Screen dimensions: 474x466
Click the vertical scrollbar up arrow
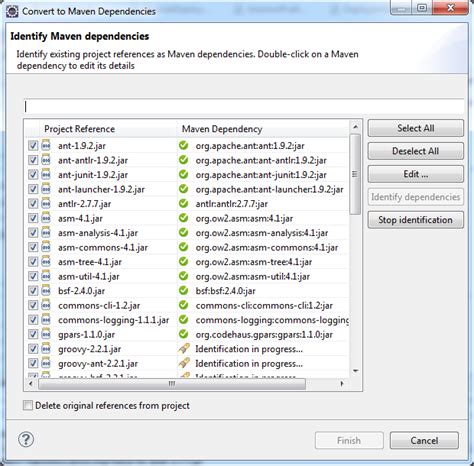355,127
